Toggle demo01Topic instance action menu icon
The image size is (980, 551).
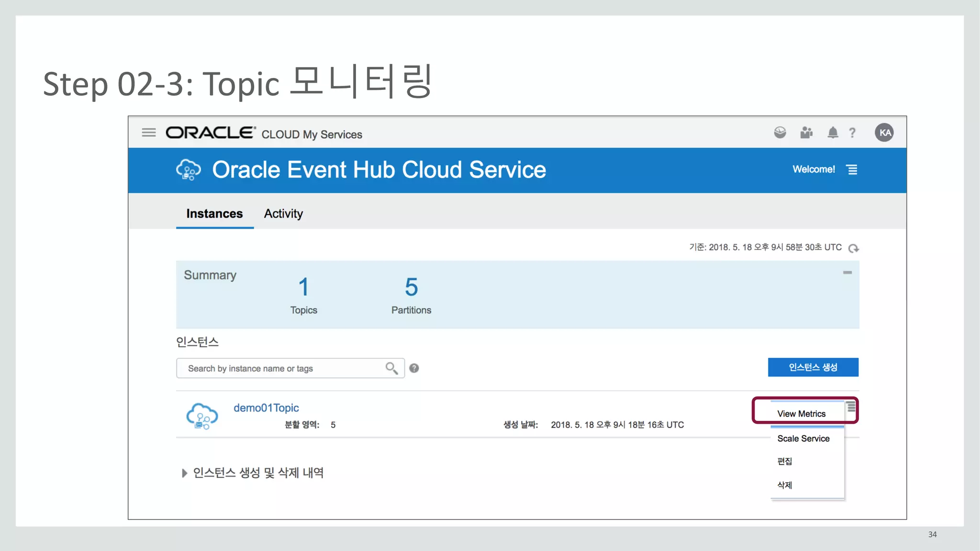(851, 407)
